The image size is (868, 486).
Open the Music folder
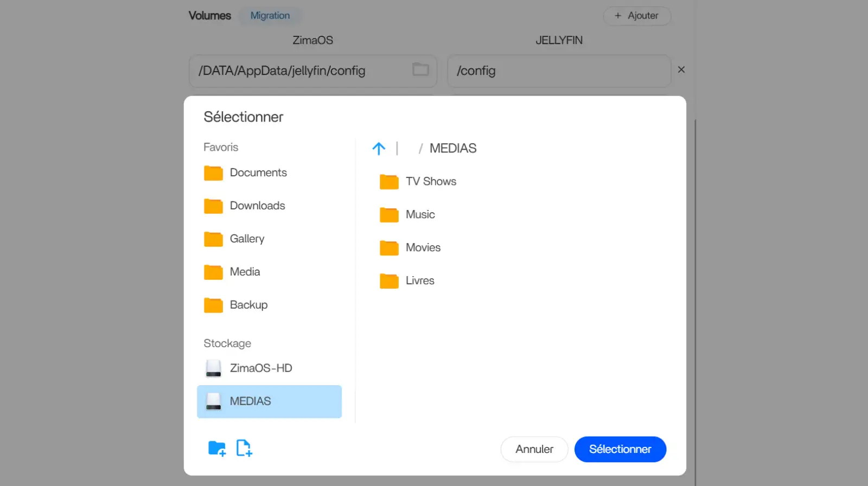coord(420,215)
